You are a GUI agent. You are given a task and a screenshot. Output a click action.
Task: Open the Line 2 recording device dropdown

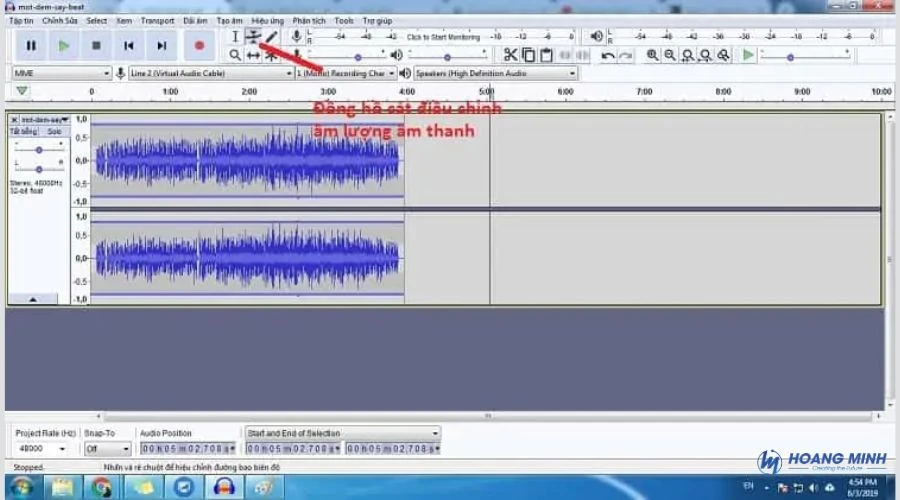211,73
